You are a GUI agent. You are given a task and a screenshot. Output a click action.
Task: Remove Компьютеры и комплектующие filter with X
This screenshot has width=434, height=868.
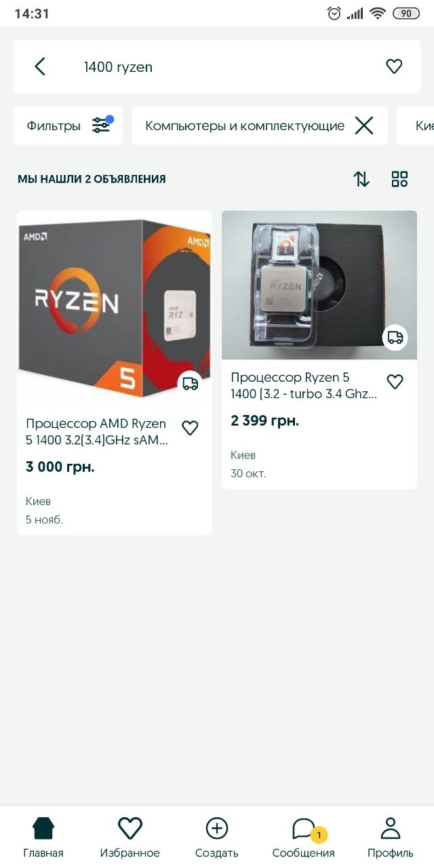[x=364, y=125]
